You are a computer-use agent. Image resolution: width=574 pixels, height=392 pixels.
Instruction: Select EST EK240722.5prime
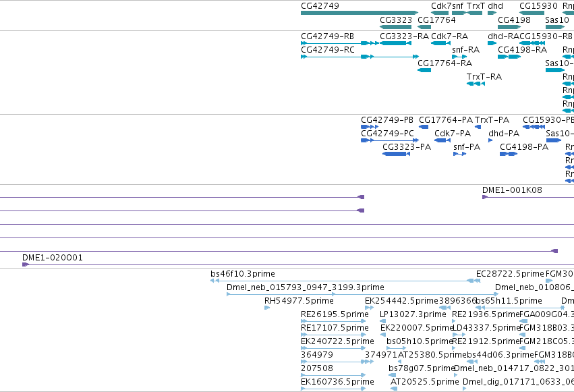[333, 348]
